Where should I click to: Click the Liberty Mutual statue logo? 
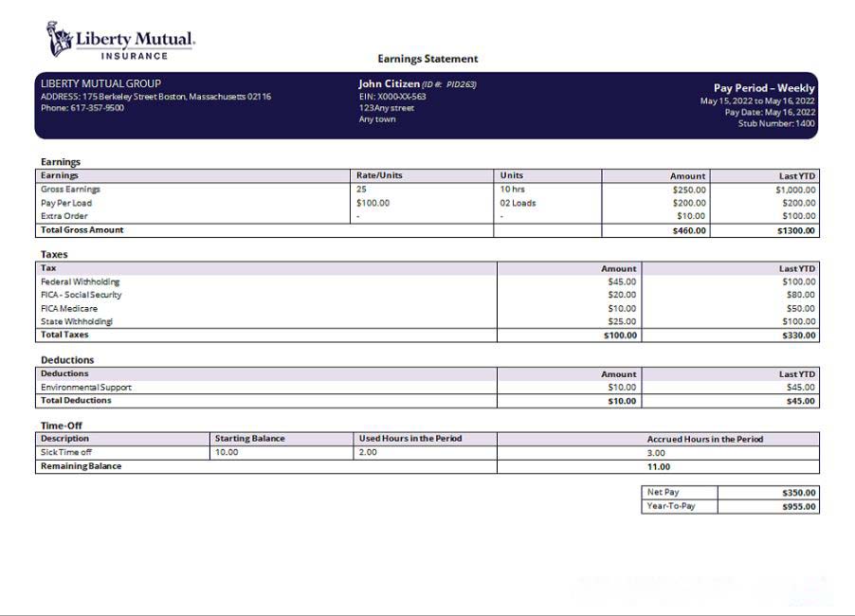pyautogui.click(x=60, y=39)
